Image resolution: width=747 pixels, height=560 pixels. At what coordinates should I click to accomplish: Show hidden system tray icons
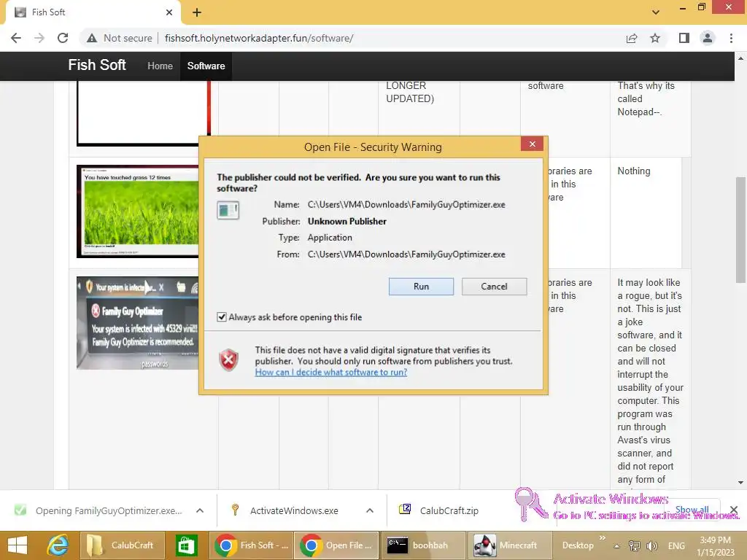(x=616, y=546)
